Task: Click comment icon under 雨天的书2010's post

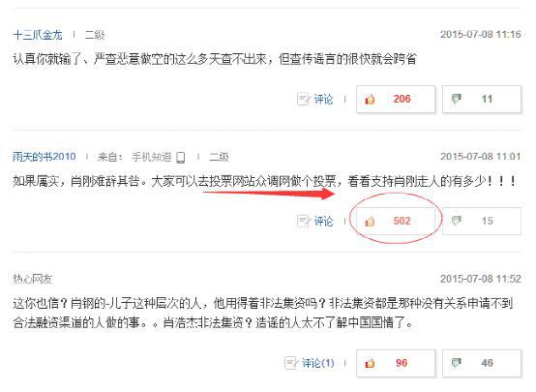Action: pos(303,221)
